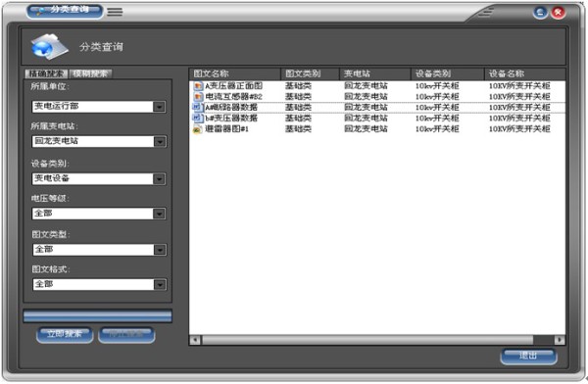Expand the 所属单位 dropdown

pos(160,107)
